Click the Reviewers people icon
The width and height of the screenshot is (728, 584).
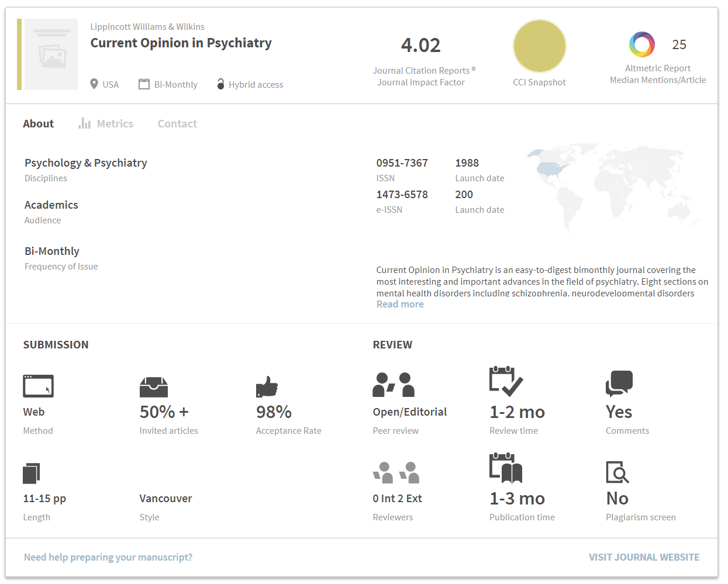pyautogui.click(x=396, y=472)
